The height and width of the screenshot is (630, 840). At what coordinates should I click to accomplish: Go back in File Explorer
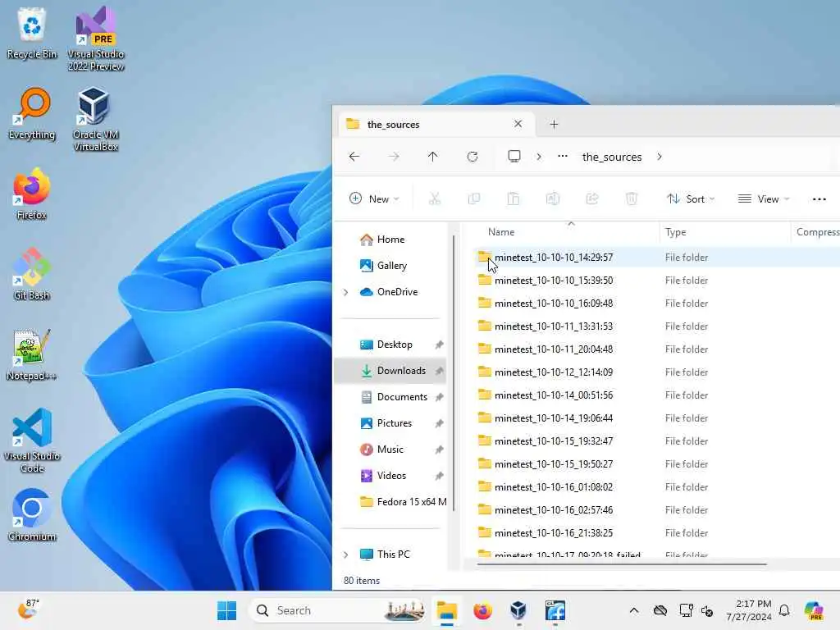click(354, 157)
